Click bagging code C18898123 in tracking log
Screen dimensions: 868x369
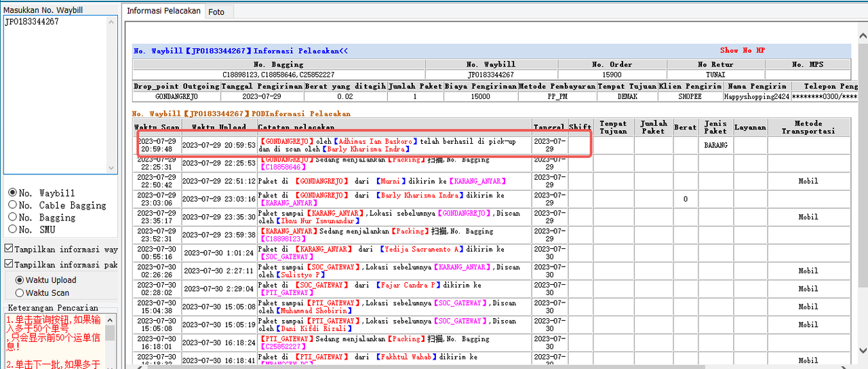click(x=282, y=239)
